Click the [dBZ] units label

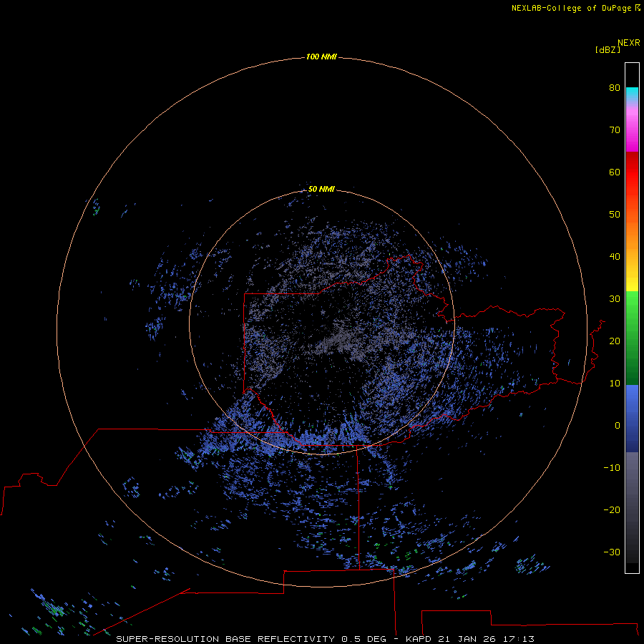[x=608, y=50]
